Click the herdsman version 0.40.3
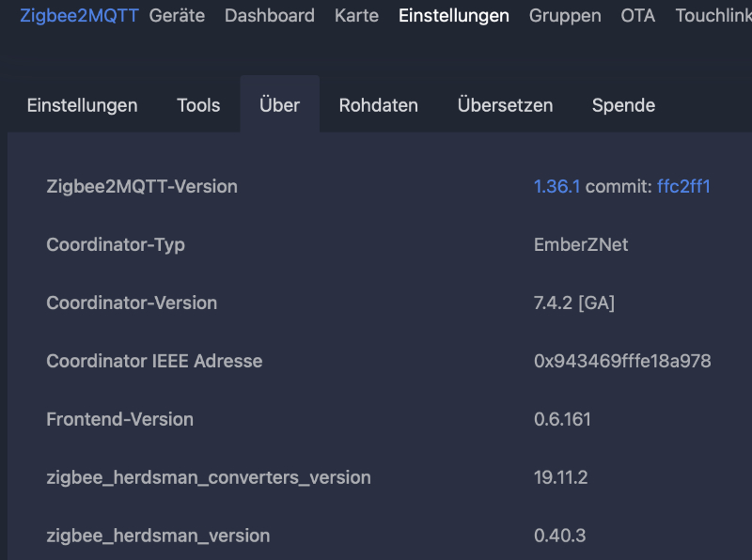Viewport: 752px width, 560px height. click(559, 536)
